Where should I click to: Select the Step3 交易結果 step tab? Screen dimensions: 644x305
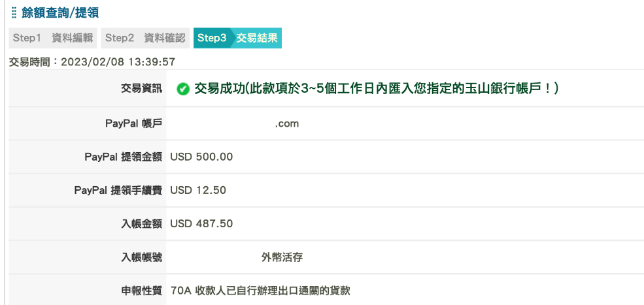(x=237, y=38)
